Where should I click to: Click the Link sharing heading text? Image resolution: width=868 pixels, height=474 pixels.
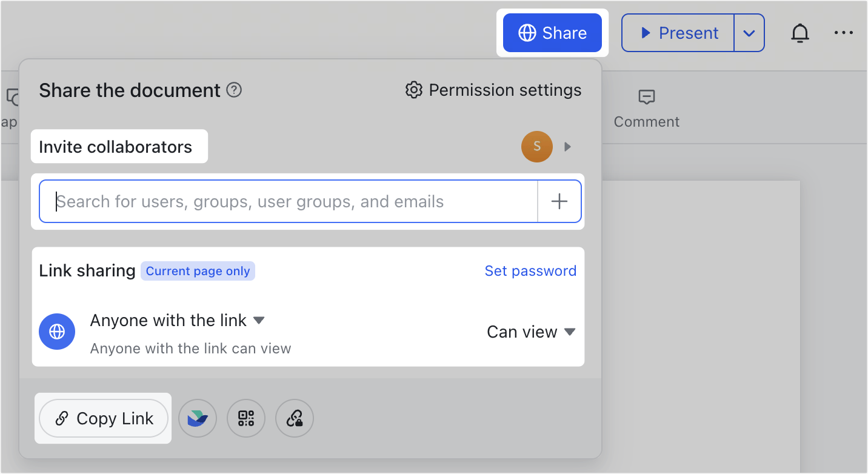coord(87,270)
